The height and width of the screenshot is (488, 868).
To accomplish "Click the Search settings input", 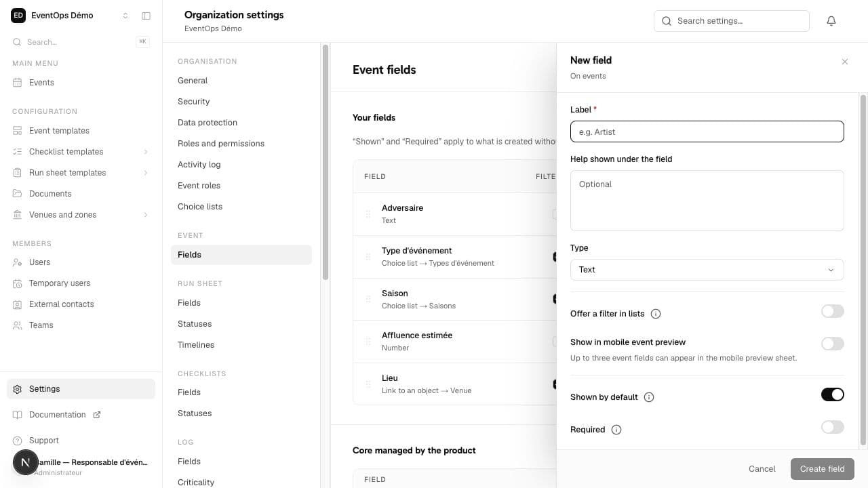I will [x=732, y=21].
